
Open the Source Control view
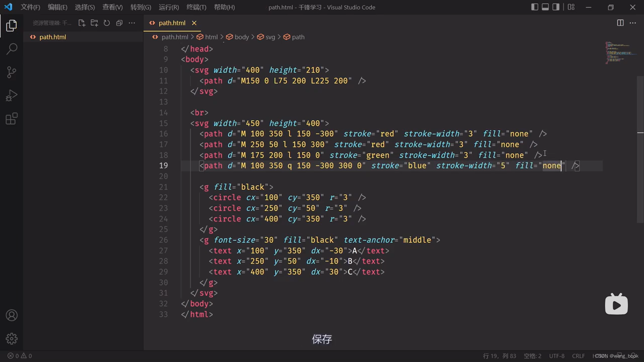pyautogui.click(x=11, y=72)
